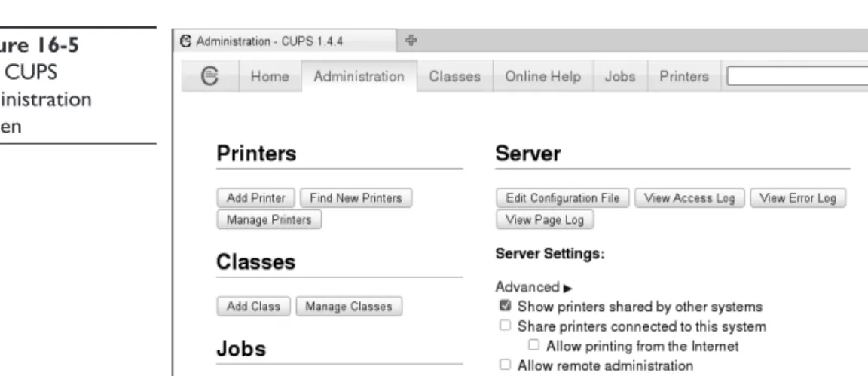
Task: Open a new browser tab with plus icon
Action: [411, 41]
